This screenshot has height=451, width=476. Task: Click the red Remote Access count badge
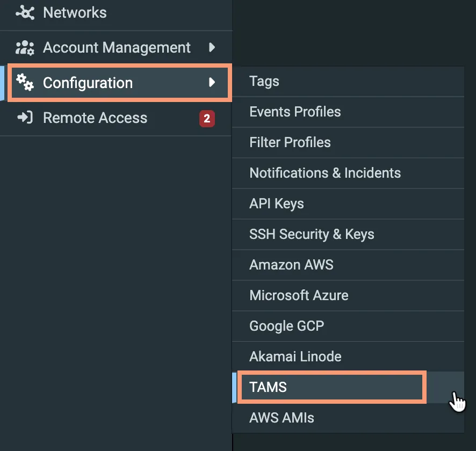coord(207,118)
